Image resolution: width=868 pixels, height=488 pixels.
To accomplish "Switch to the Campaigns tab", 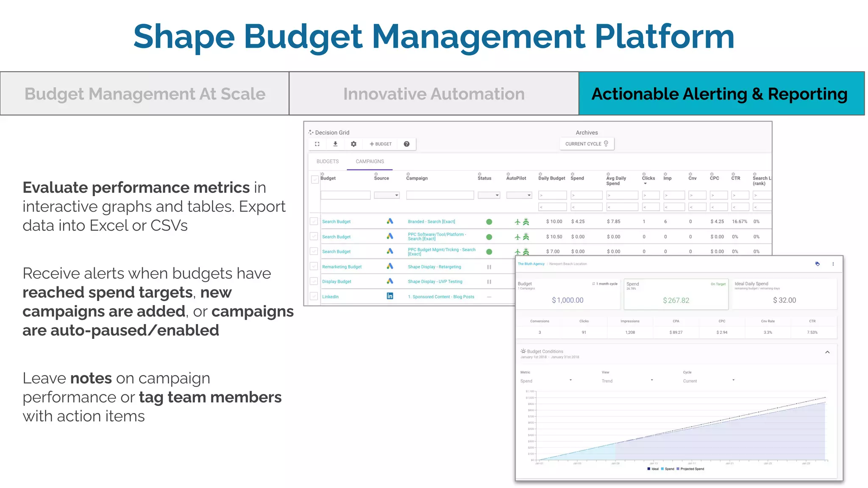I will click(x=370, y=161).
